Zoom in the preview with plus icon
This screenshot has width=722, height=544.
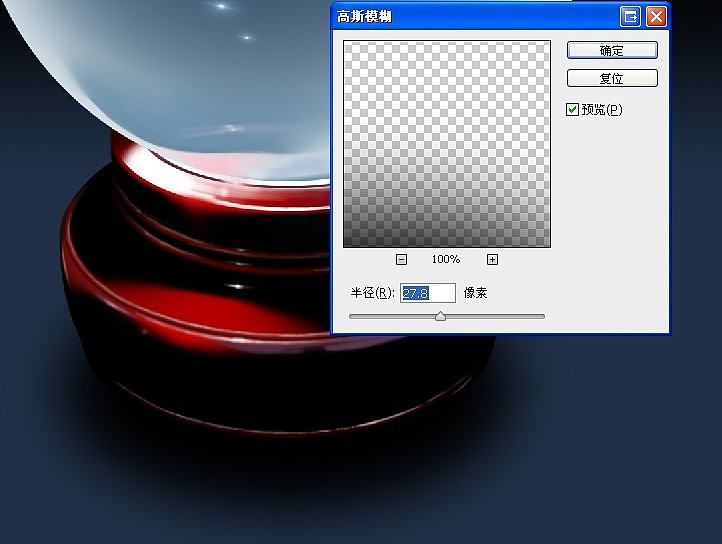click(492, 259)
